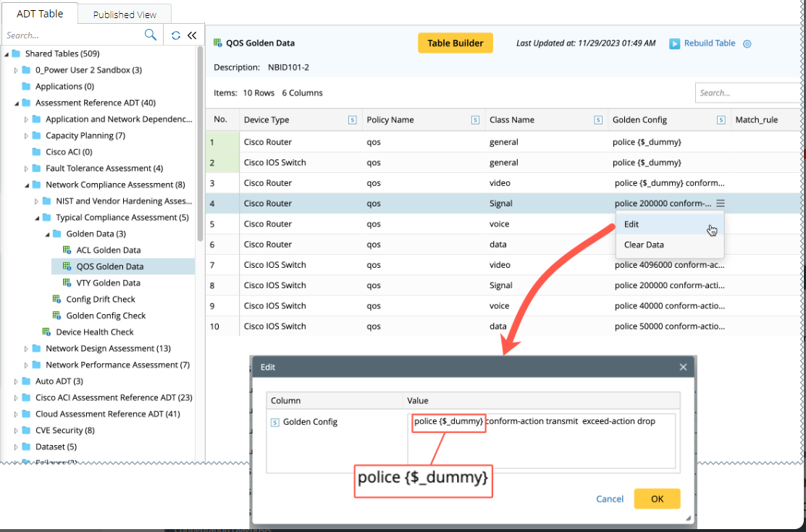Image resolution: width=806 pixels, height=532 pixels.
Task: Collapse the Golden Data folder
Action: (48, 234)
